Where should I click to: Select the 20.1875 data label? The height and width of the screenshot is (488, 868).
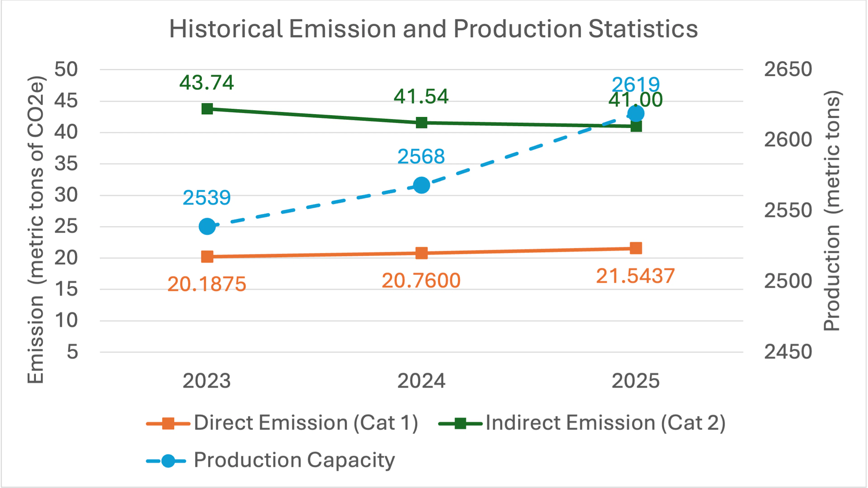click(x=207, y=284)
